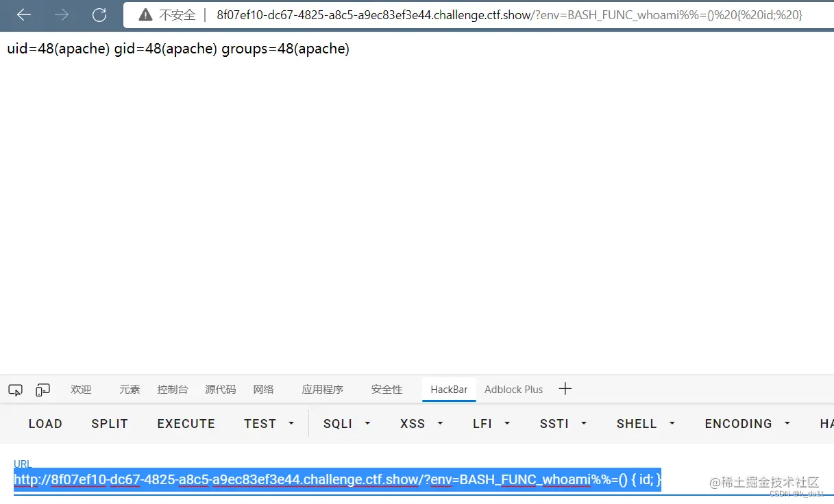Click the EXECUTE button in HackBar
Viewport: 834px width, 504px height.
pyautogui.click(x=186, y=424)
